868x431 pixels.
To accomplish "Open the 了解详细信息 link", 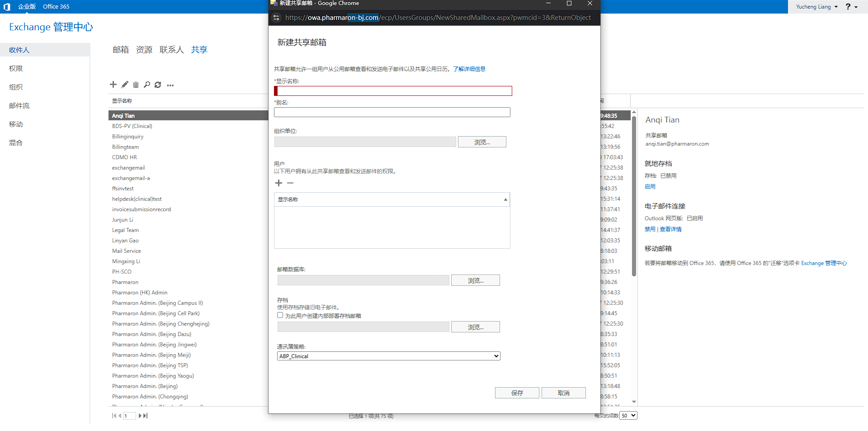I will (469, 69).
